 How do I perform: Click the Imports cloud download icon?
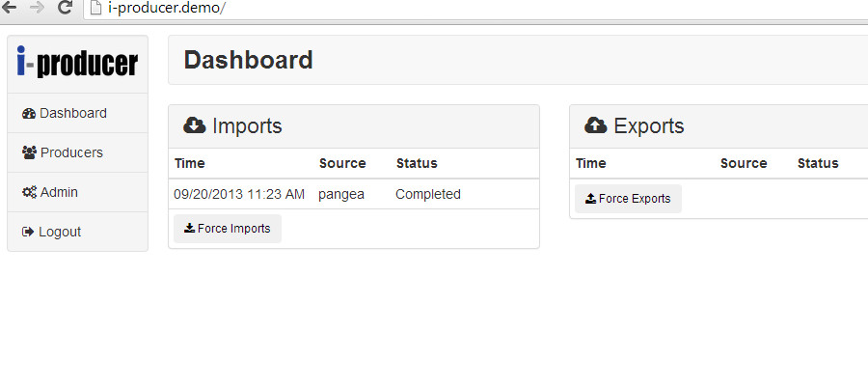coord(194,125)
